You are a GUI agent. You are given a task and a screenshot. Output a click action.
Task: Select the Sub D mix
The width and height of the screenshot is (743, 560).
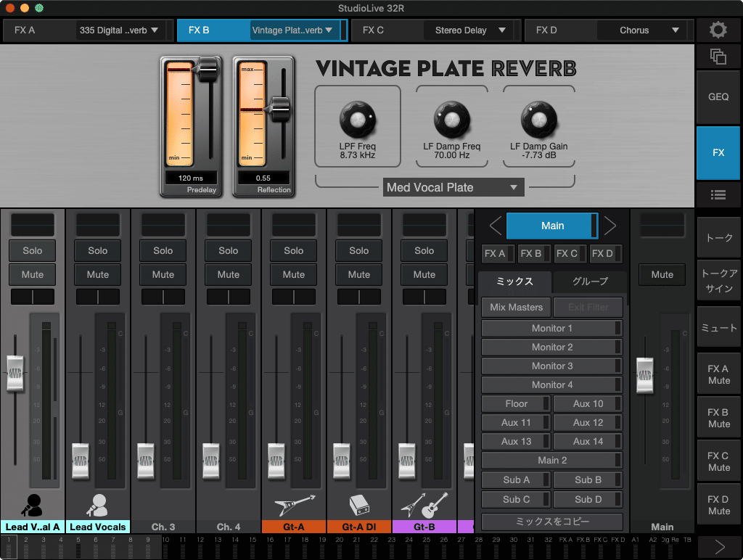click(588, 499)
